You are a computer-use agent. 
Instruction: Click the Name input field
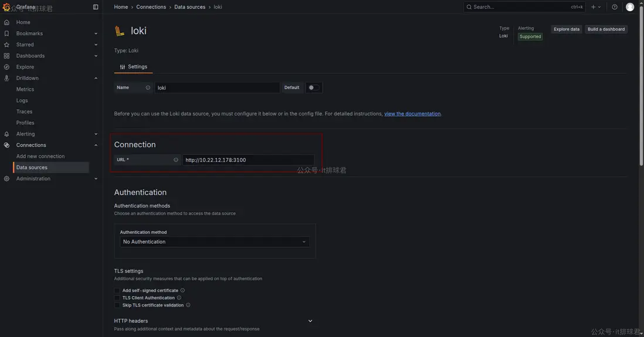[217, 87]
